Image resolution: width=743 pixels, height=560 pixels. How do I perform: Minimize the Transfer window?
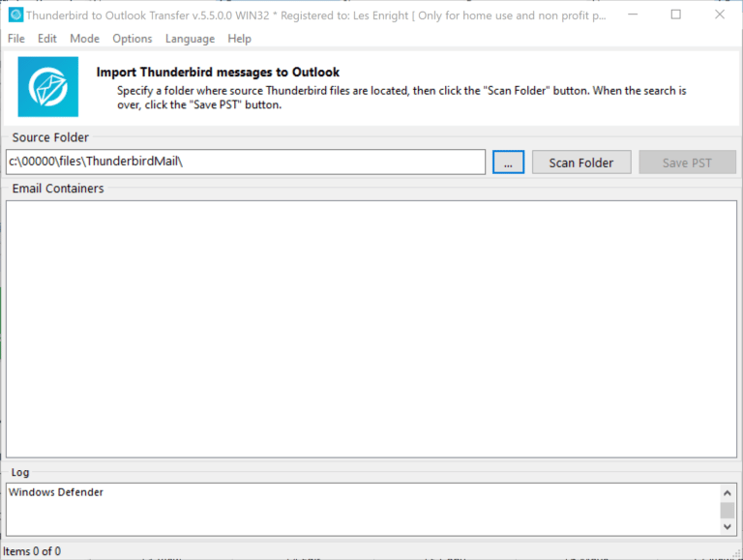coord(633,15)
